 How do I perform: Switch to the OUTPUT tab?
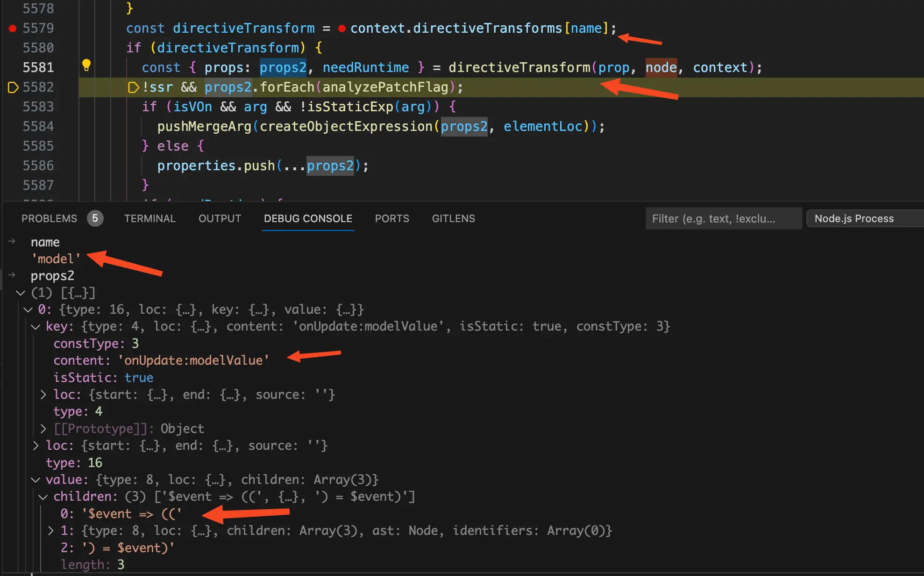point(220,218)
